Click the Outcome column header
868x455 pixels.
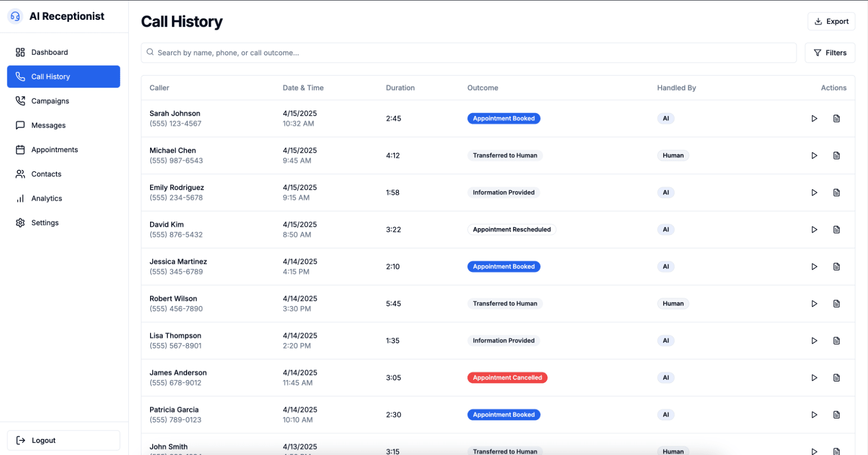[482, 88]
